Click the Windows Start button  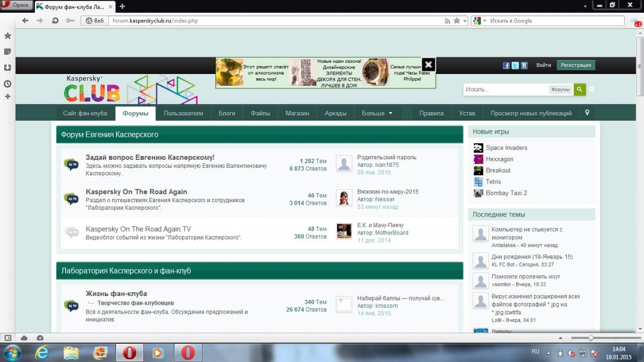click(12, 353)
